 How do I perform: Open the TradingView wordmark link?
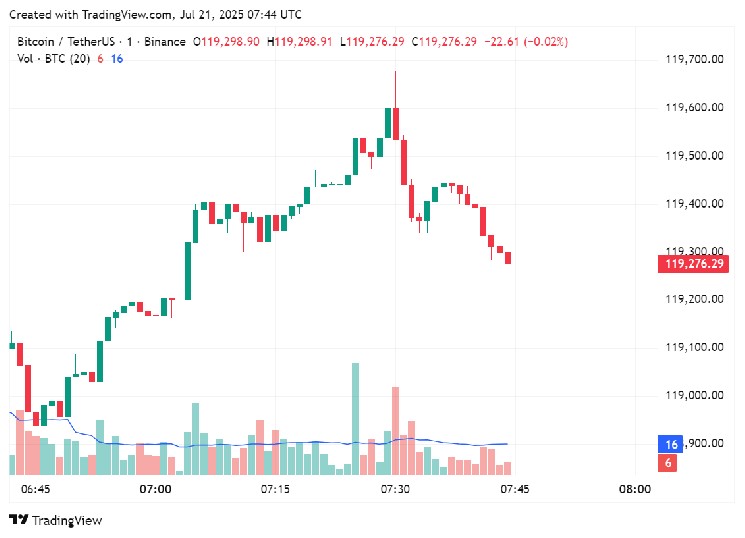[x=66, y=520]
